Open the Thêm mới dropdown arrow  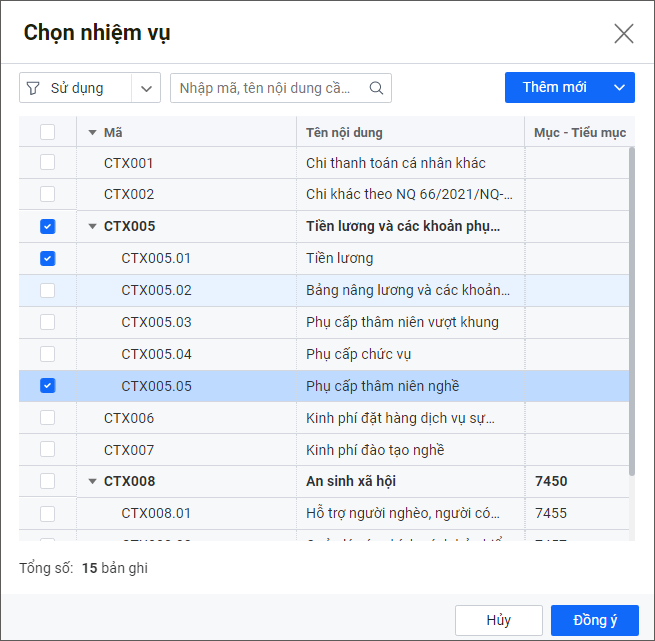coord(620,88)
